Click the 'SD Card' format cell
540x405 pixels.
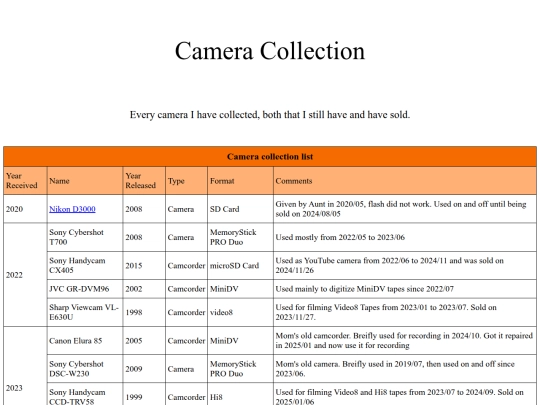point(240,209)
